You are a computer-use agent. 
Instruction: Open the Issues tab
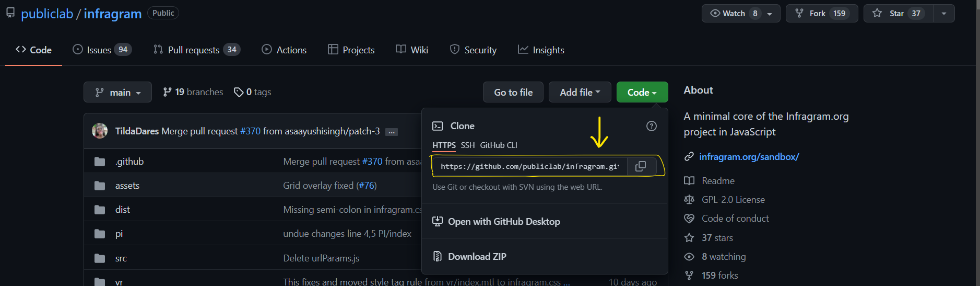[x=102, y=50]
